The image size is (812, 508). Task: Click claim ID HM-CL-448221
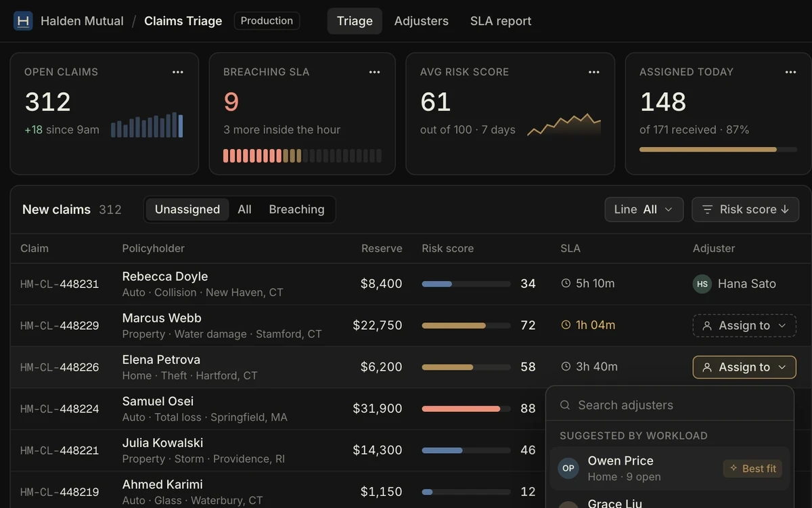(60, 450)
